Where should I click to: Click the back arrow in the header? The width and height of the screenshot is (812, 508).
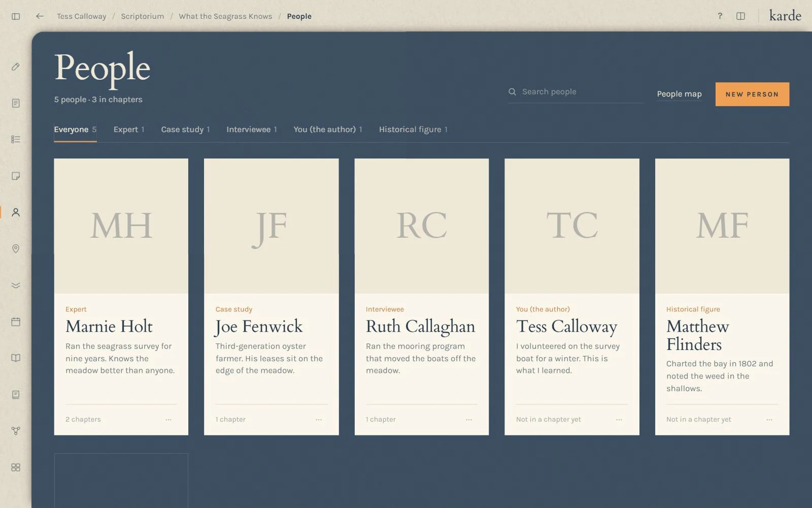(40, 16)
